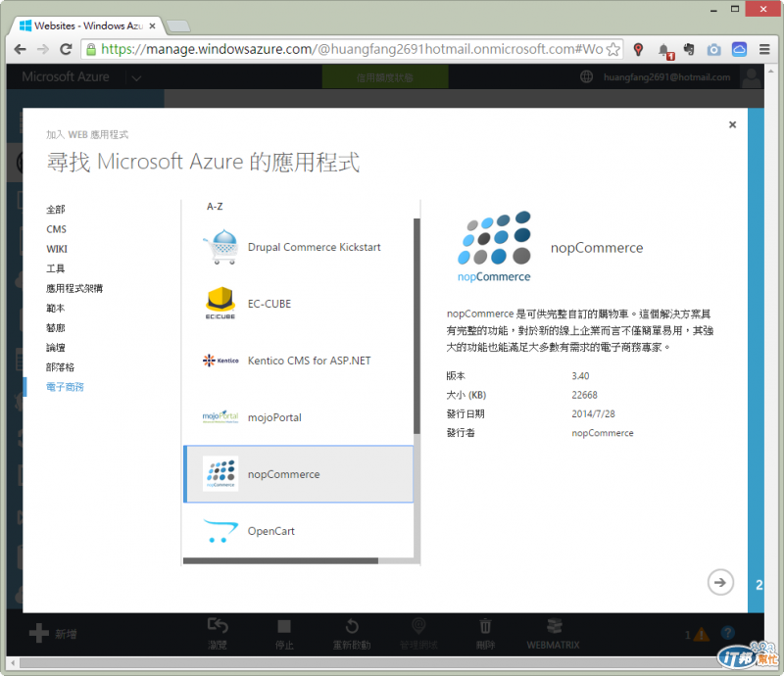Click the mojoPortal logo icon
This screenshot has width=784, height=676.
pyautogui.click(x=220, y=417)
